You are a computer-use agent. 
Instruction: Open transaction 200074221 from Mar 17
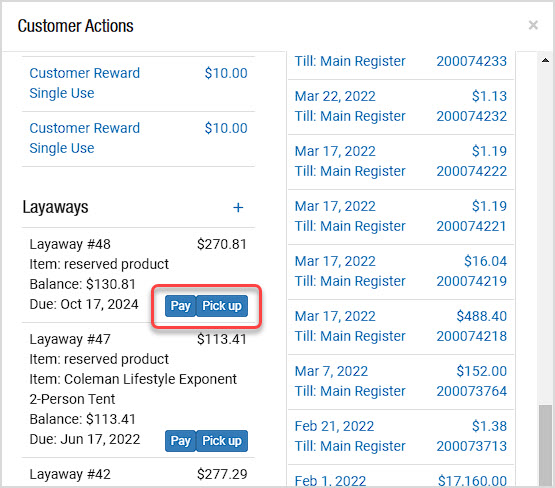click(x=401, y=217)
